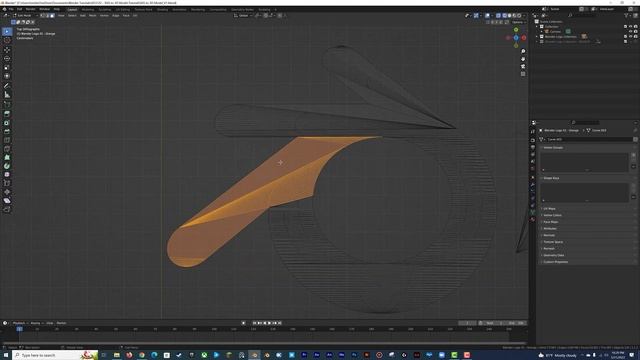This screenshot has height=360, width=640.
Task: Select the 3D Cursor tool
Action: [7, 40]
